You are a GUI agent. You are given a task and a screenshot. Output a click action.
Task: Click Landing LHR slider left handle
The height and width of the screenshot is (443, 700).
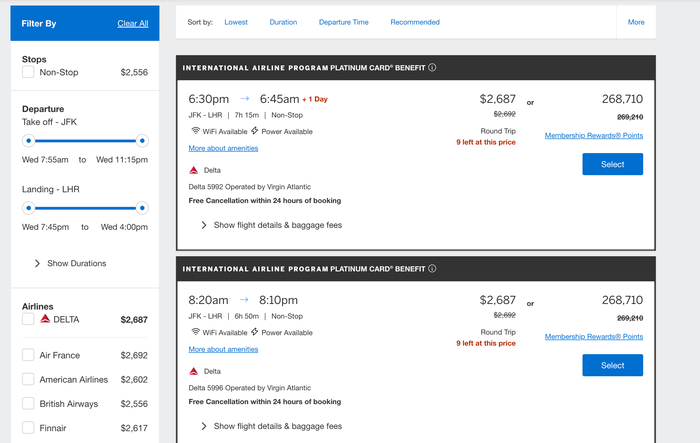point(29,208)
